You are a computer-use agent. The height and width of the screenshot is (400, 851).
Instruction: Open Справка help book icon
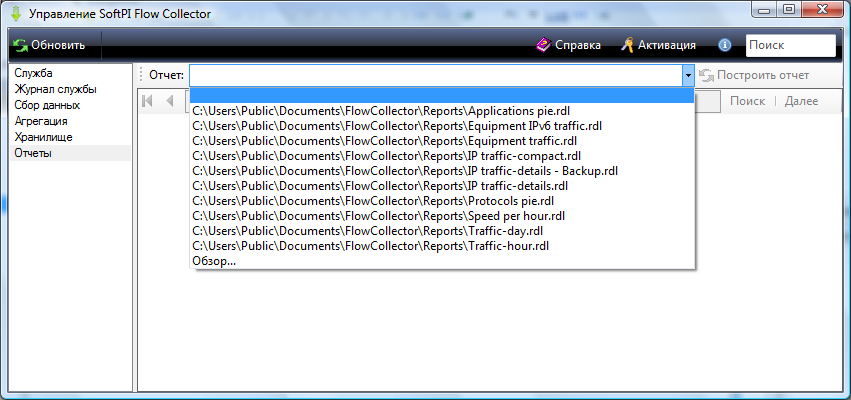(543, 45)
